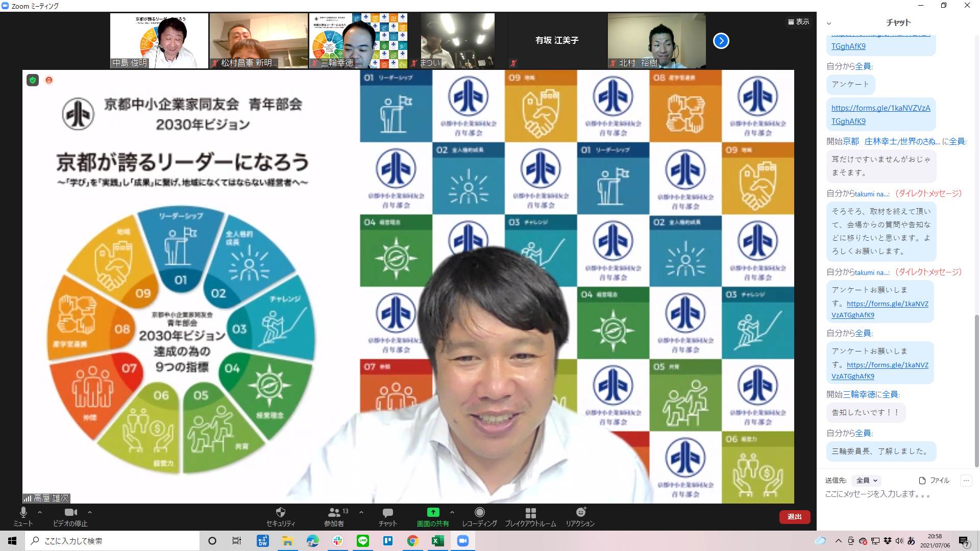Select まつい video thumbnail
The width and height of the screenshot is (980, 551).
point(457,41)
